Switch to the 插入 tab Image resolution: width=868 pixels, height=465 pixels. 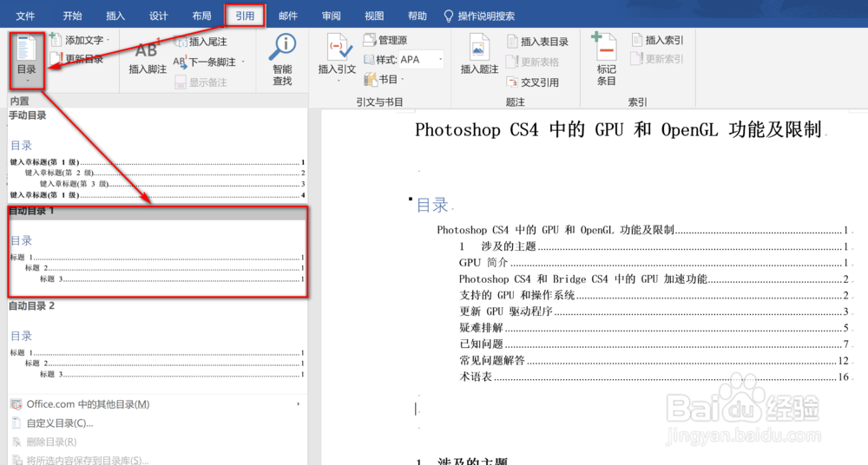[x=115, y=16]
